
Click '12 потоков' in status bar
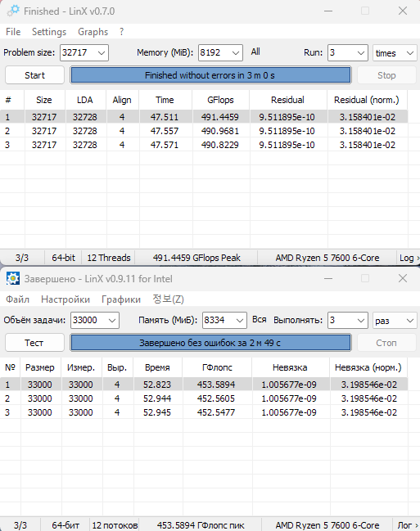(115, 525)
